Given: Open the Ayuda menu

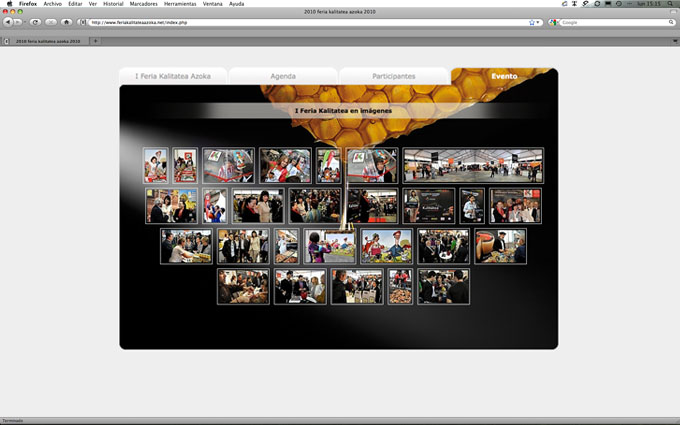Looking at the screenshot, I should pos(236,3).
